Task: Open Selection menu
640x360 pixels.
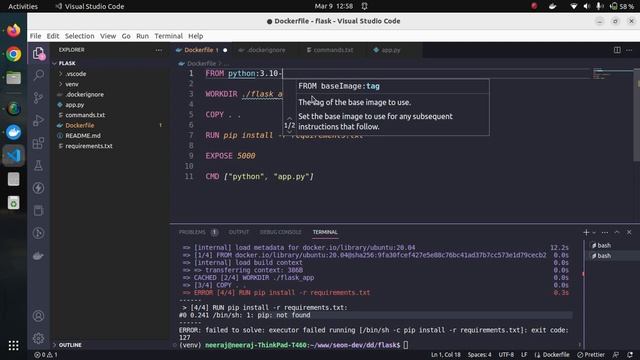Action: (80, 36)
